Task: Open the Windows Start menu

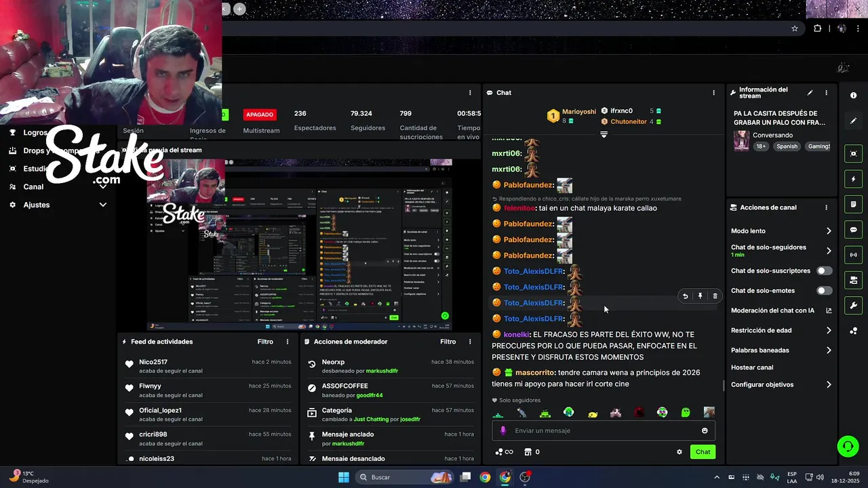Action: tap(344, 477)
